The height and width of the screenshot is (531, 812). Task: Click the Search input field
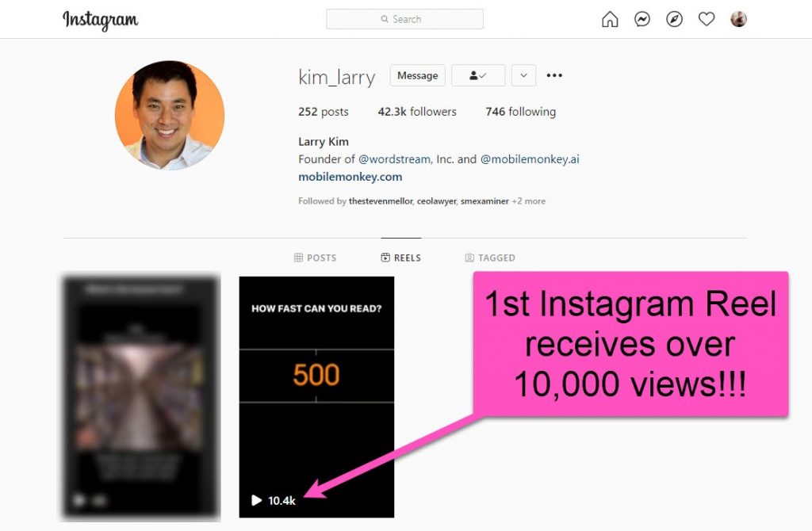[404, 19]
